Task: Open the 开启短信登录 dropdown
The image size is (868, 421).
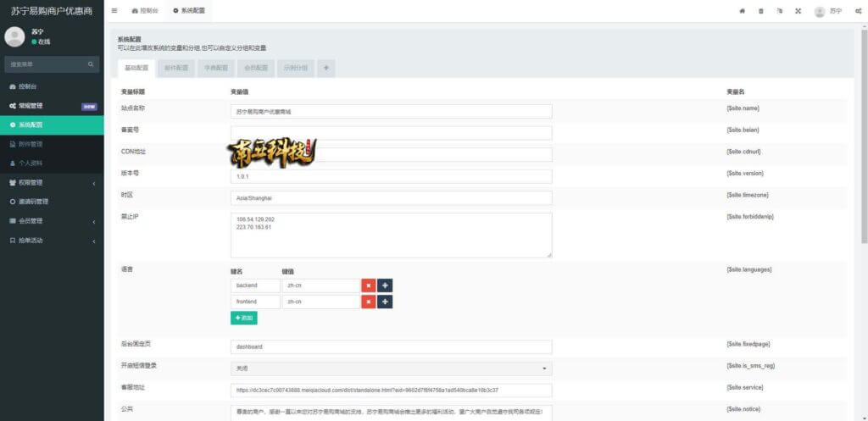Action: (392, 368)
